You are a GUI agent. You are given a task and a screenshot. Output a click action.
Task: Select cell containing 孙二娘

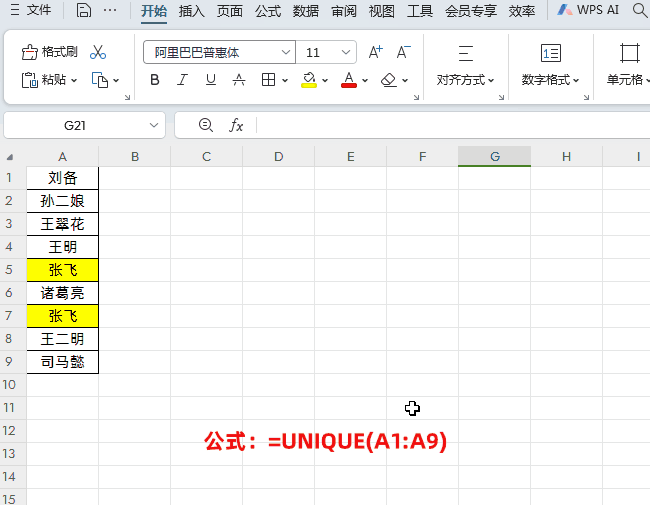pyautogui.click(x=63, y=201)
